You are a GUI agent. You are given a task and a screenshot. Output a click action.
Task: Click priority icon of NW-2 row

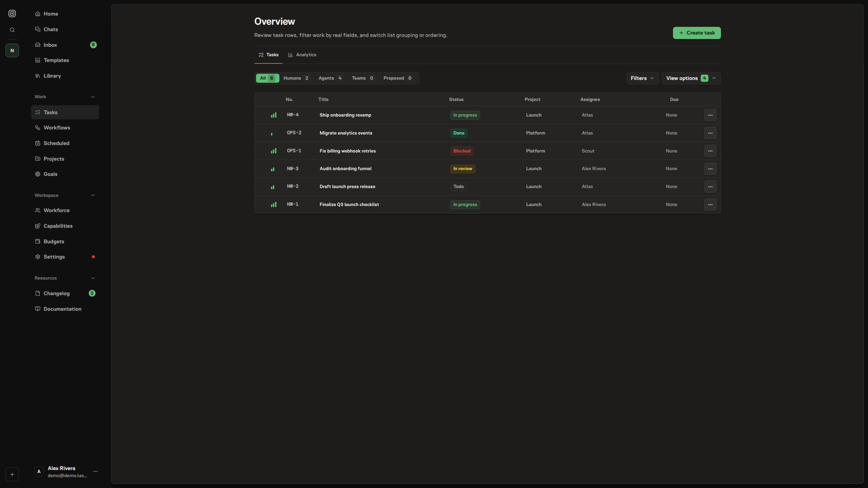pyautogui.click(x=274, y=187)
